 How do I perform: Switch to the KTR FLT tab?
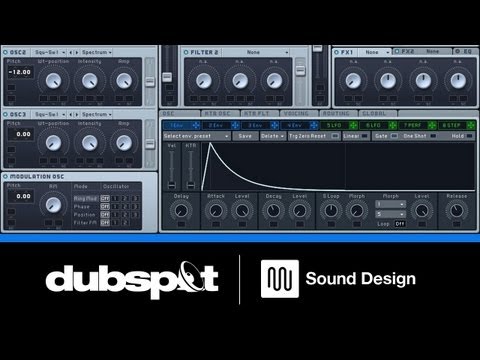click(x=259, y=113)
